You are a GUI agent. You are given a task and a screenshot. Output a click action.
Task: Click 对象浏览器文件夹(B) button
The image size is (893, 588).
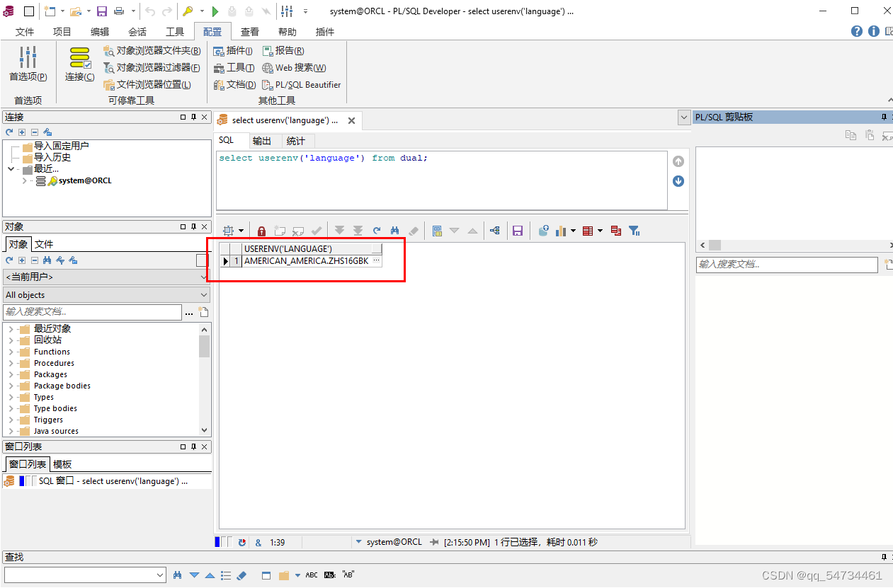pyautogui.click(x=152, y=50)
